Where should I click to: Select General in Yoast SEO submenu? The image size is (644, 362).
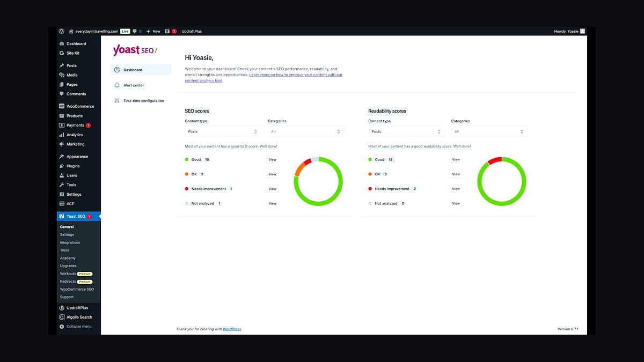(67, 227)
